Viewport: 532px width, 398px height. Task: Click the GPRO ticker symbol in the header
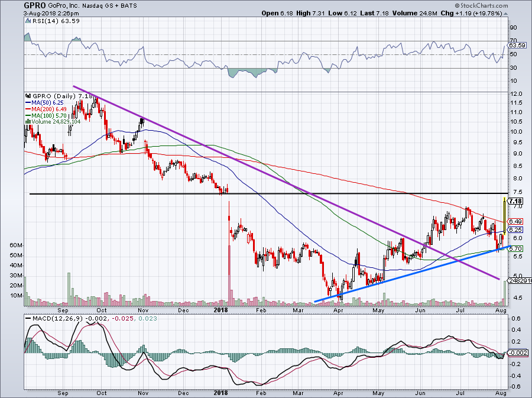[x=35, y=5]
